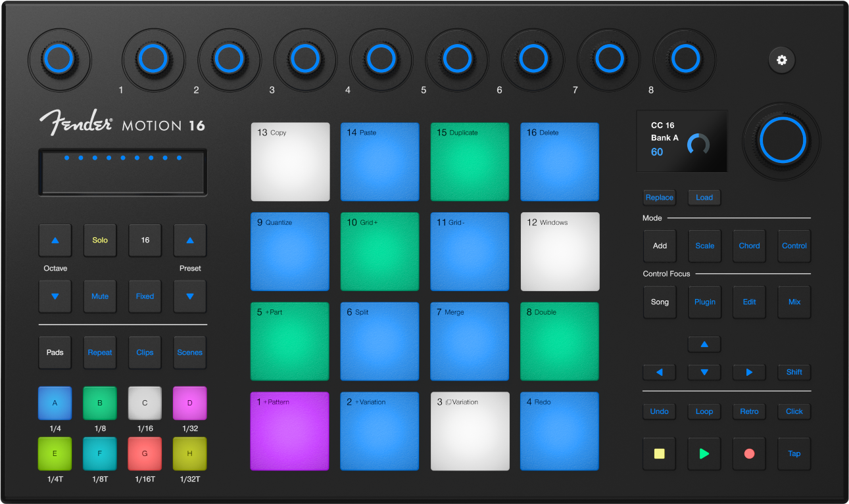
Task: Select the Plugin control focus
Action: (704, 302)
